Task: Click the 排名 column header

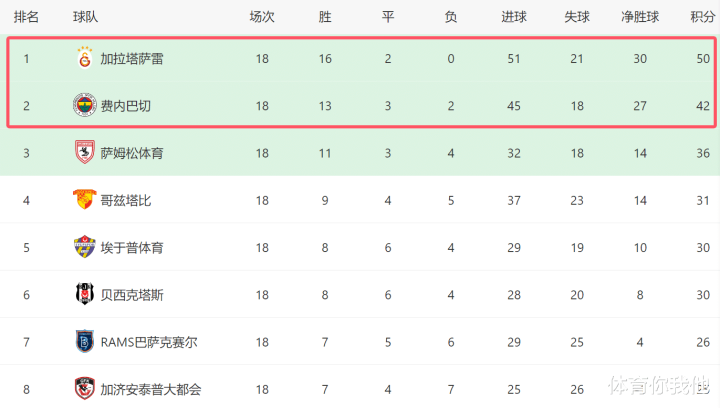Action: (26, 17)
